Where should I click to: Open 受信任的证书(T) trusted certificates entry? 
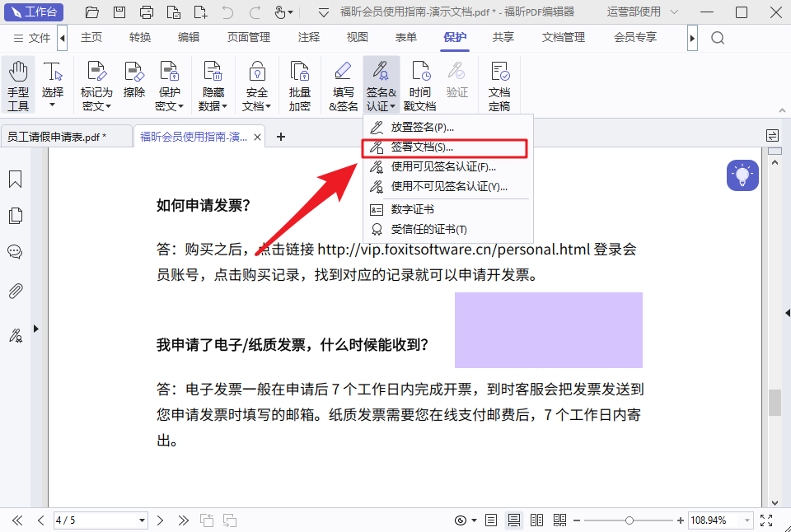(x=448, y=230)
